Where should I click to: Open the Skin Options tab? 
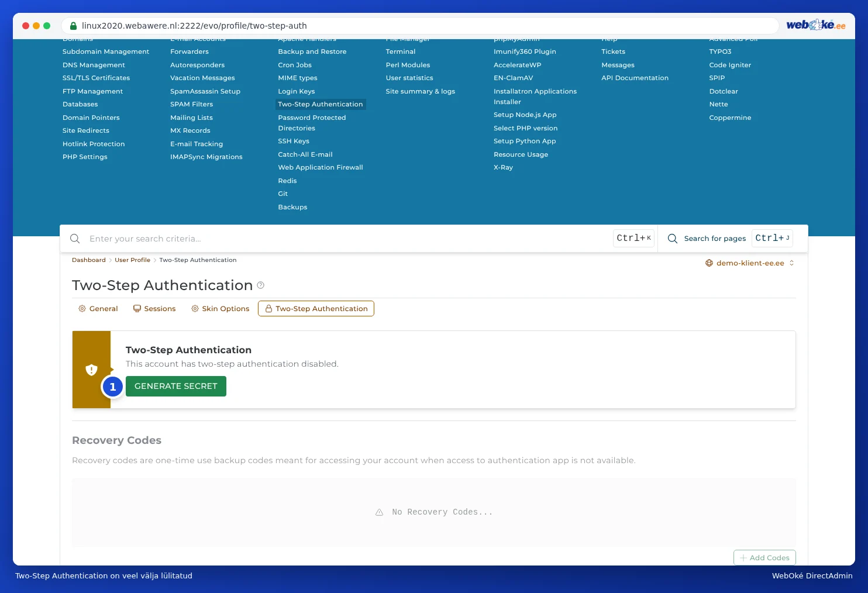pos(220,309)
